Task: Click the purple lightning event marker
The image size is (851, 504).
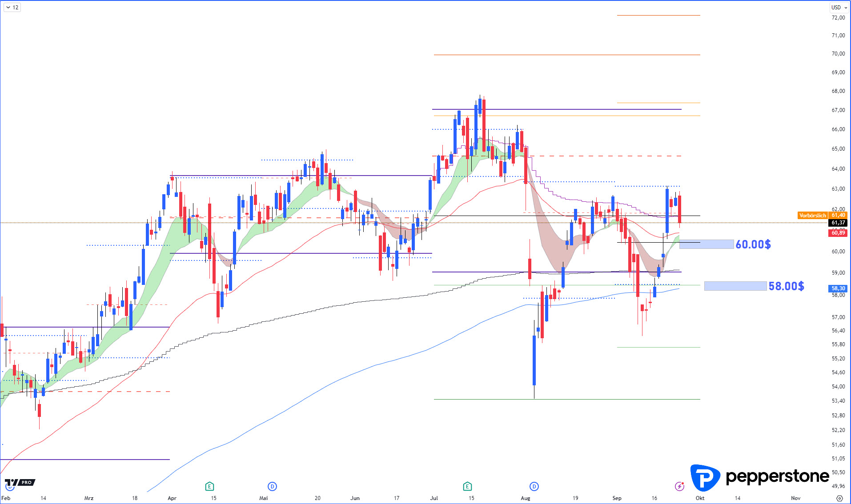Action: (679, 486)
